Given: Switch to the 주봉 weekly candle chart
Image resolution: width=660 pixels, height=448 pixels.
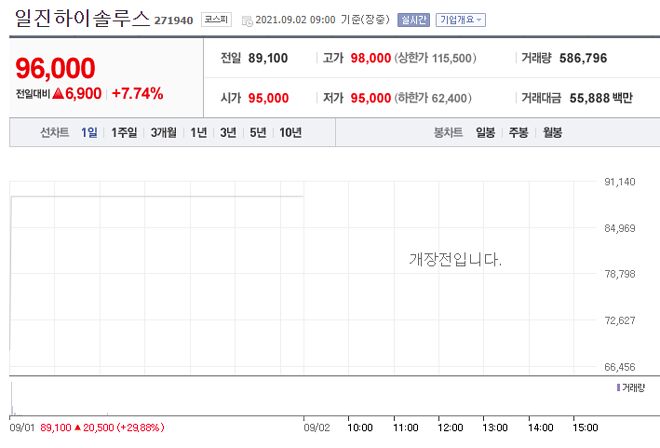Looking at the screenshot, I should [518, 133].
